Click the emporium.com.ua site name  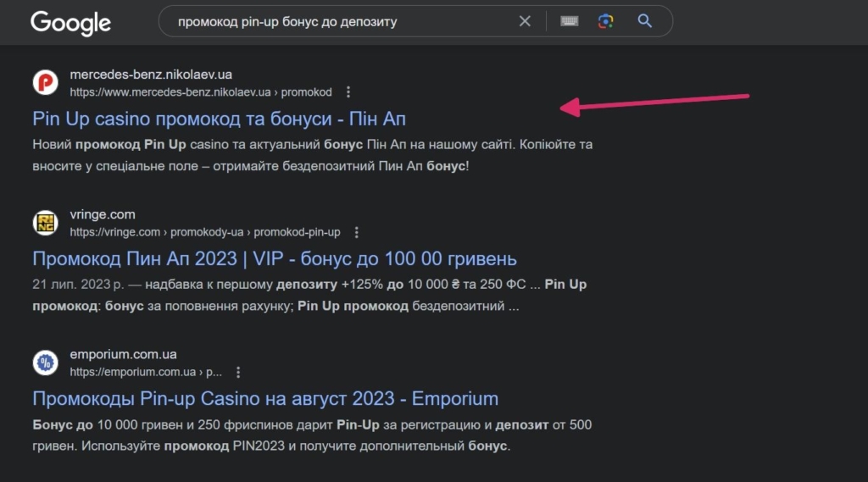[123, 354]
